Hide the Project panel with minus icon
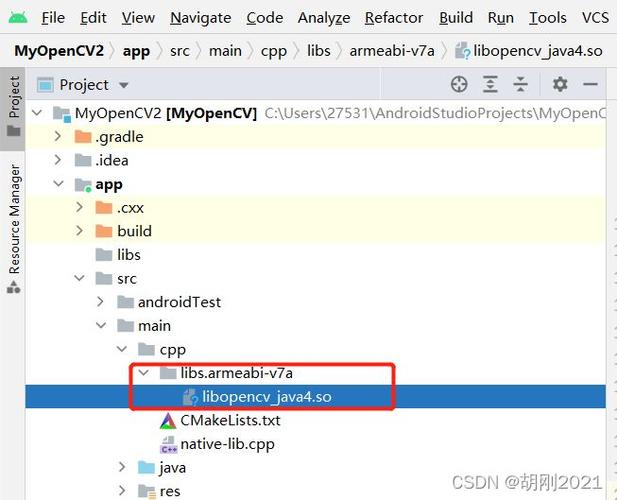Screen dimensions: 617x500 coord(590,84)
